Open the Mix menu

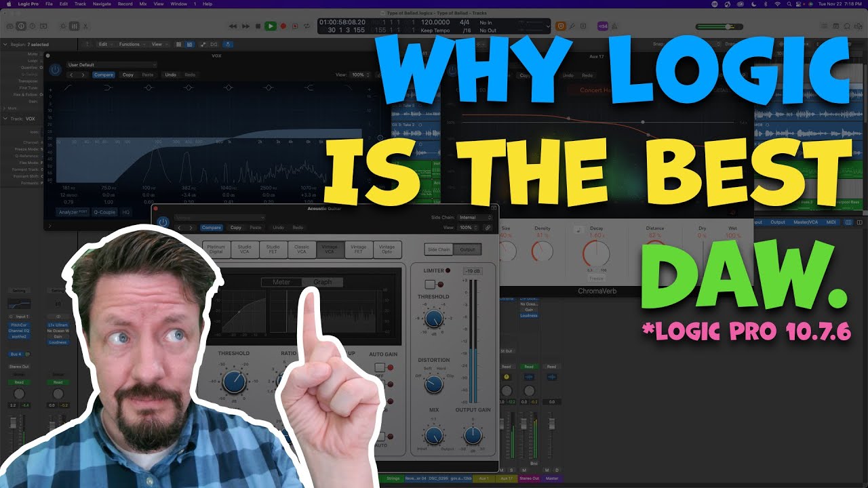pyautogui.click(x=143, y=4)
